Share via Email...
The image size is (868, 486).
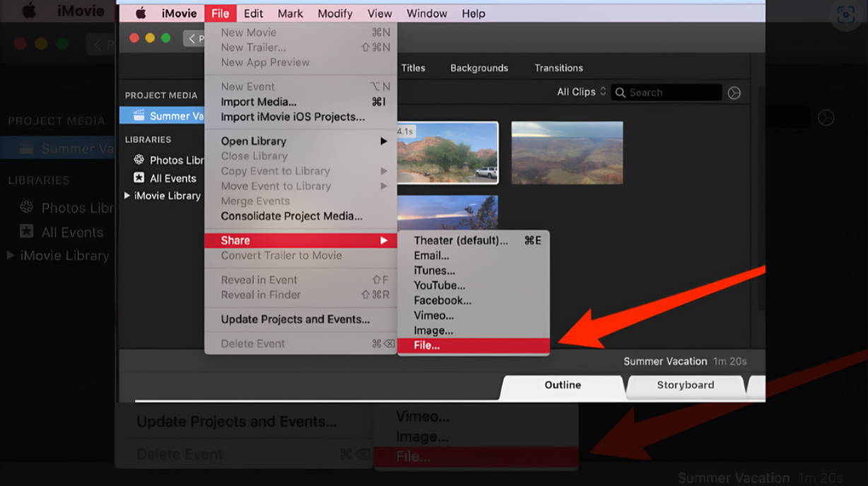pos(474,256)
